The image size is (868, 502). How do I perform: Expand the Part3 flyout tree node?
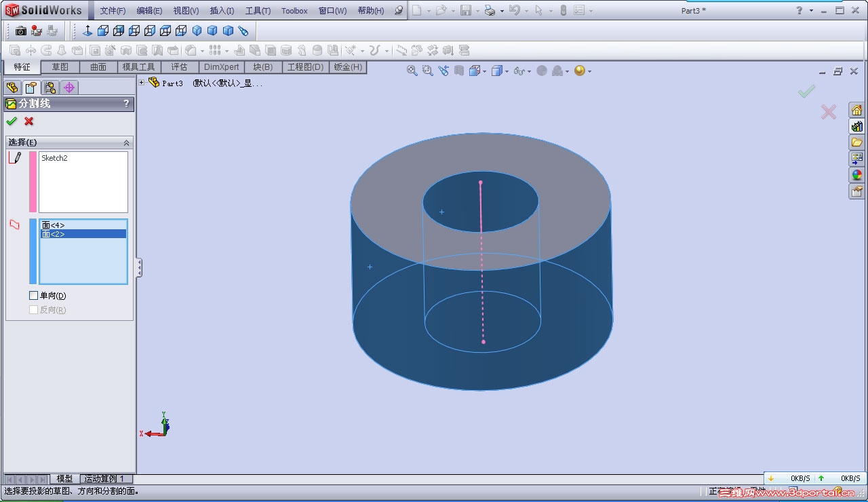[x=142, y=83]
